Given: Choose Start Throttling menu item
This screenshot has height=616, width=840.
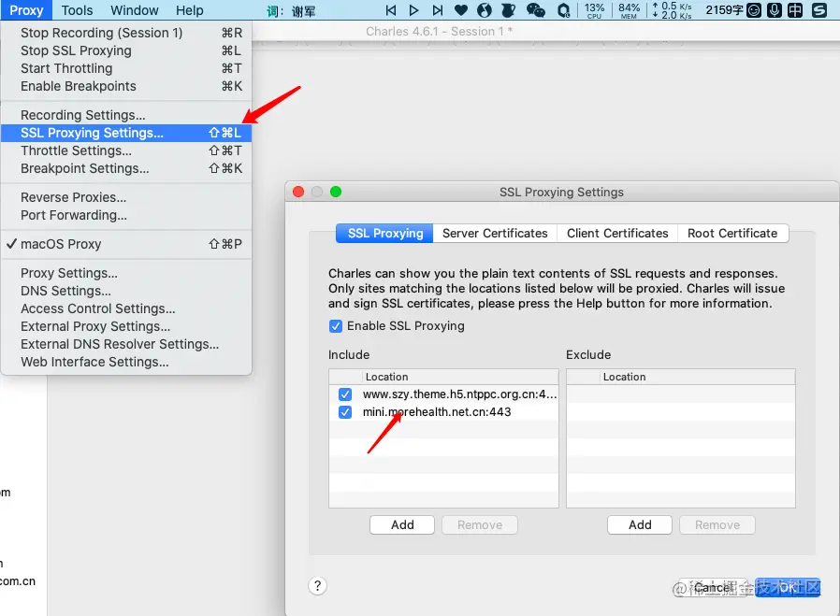Looking at the screenshot, I should [x=126, y=68].
